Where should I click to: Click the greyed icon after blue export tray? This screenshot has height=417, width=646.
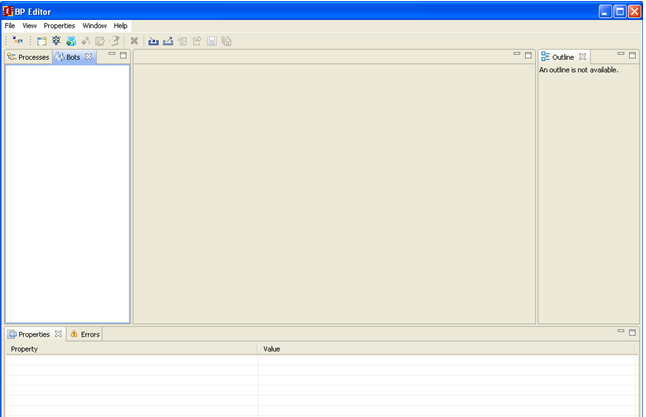(x=183, y=41)
